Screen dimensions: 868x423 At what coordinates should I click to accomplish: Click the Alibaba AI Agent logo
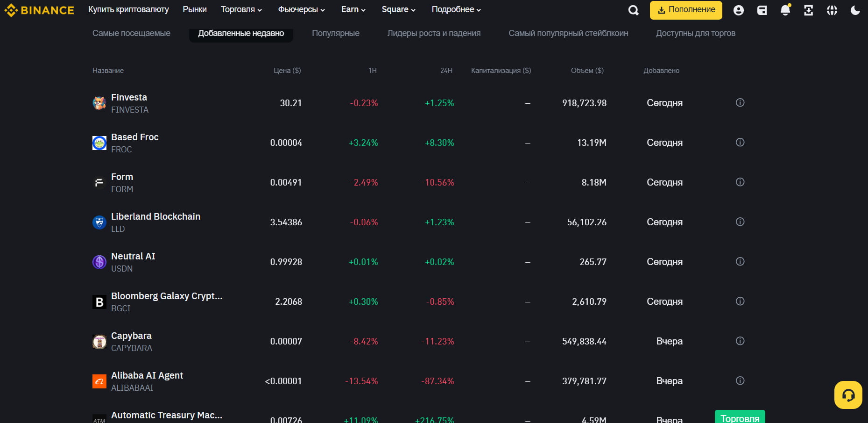[x=99, y=381]
